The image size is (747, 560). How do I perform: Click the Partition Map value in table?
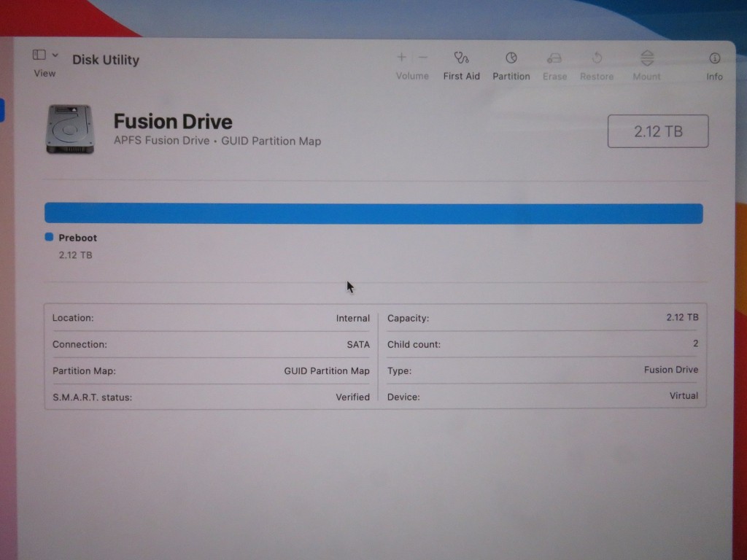[x=327, y=370]
